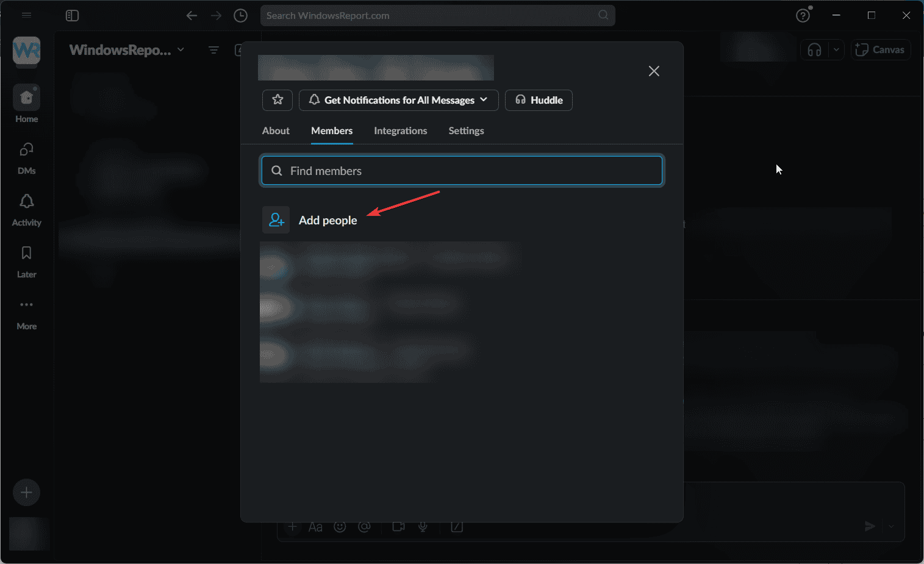
Task: Open the Canvas for this channel
Action: 881,49
